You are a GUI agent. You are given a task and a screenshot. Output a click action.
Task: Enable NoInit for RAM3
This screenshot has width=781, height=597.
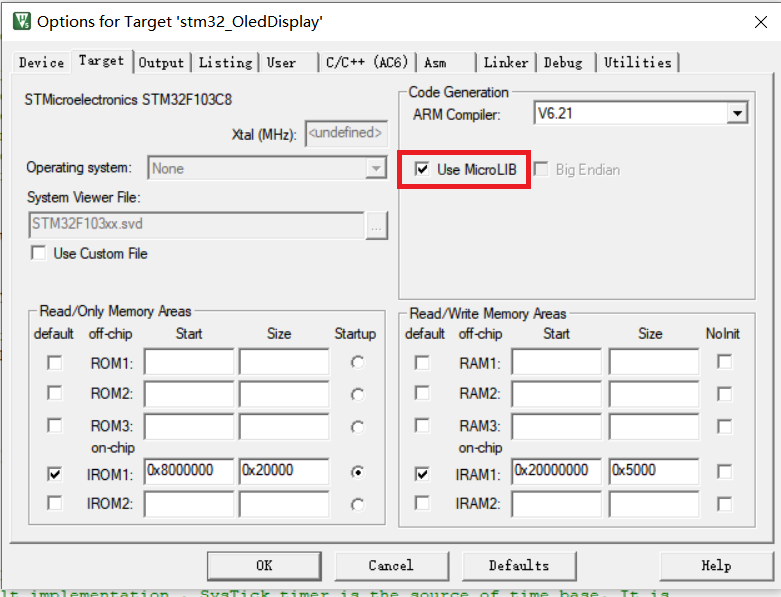click(x=725, y=426)
